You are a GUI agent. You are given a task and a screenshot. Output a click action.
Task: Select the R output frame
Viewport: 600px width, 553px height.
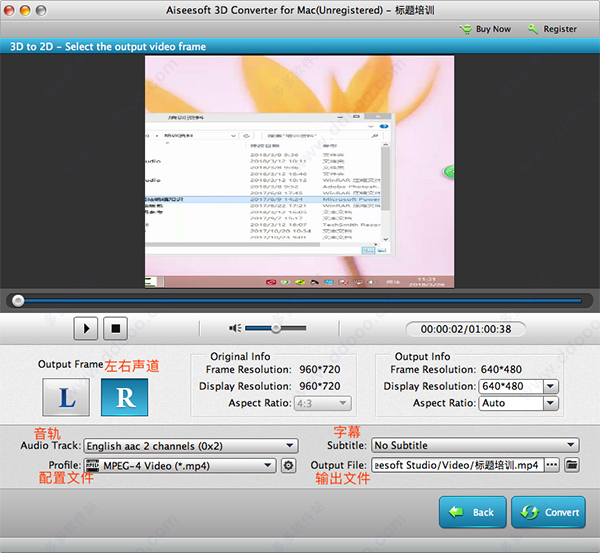pos(125,397)
